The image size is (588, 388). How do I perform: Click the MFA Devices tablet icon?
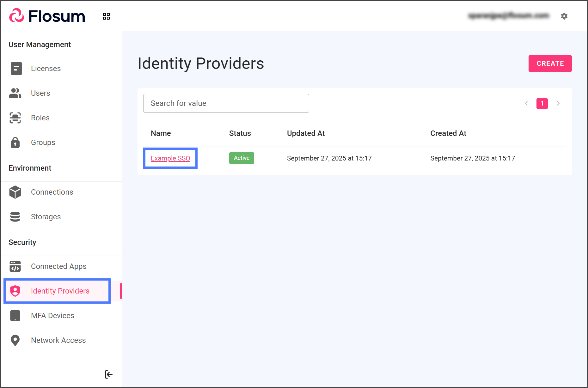[x=15, y=316]
